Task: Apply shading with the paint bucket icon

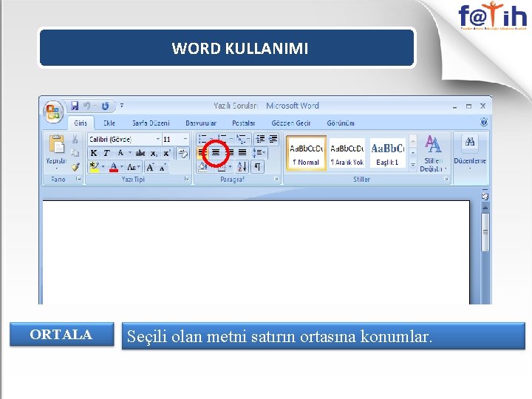Action: tap(202, 167)
